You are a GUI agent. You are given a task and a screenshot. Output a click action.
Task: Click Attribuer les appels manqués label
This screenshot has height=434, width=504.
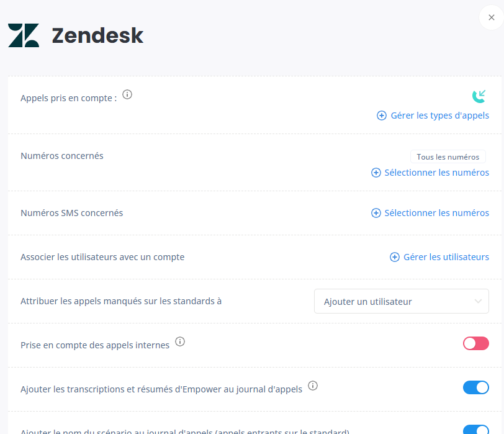(121, 301)
